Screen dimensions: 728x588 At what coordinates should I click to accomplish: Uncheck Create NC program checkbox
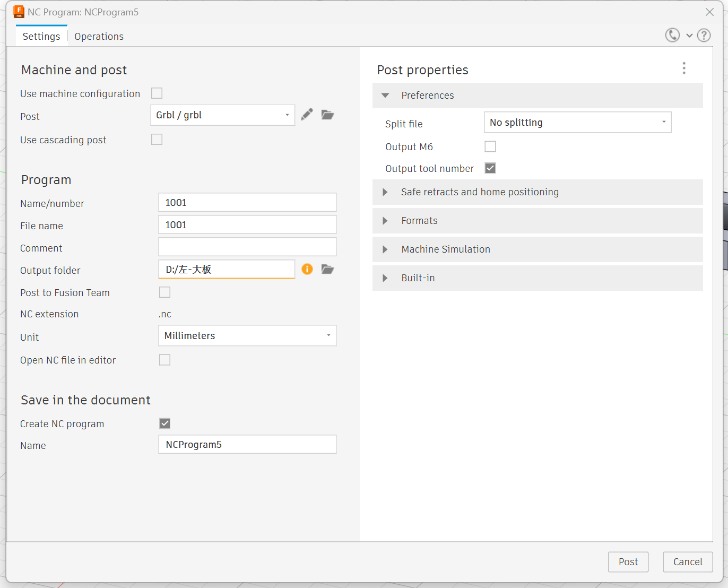(165, 423)
